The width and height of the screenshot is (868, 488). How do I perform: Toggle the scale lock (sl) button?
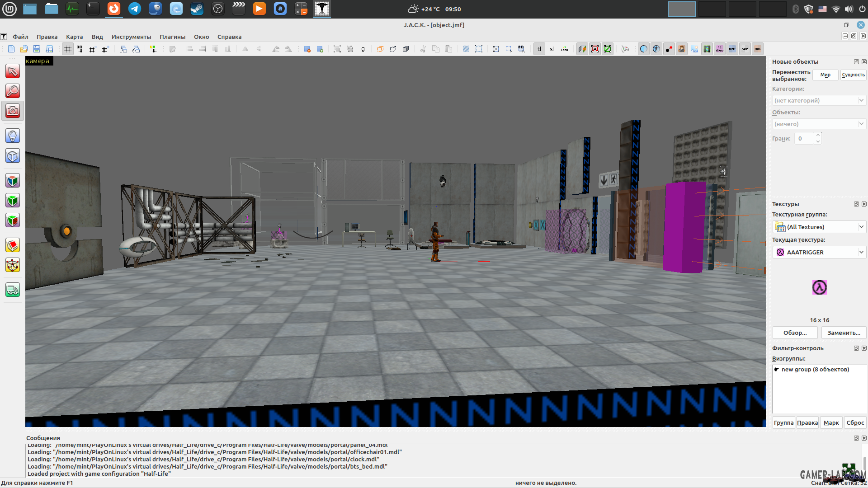552,49
